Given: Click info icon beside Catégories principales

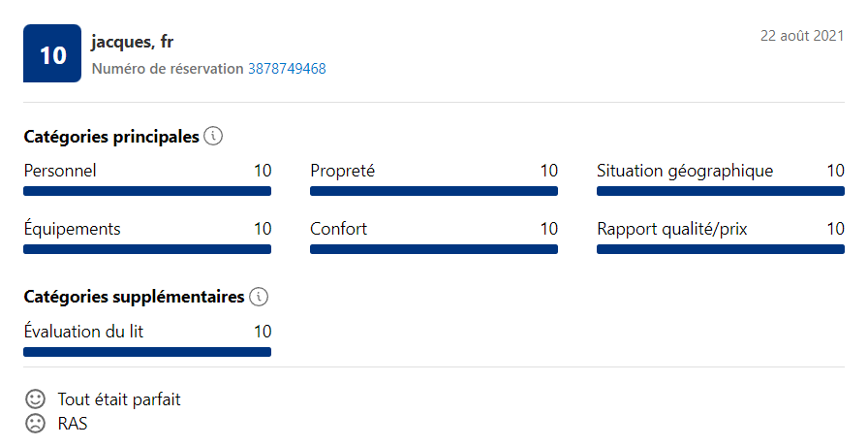Looking at the screenshot, I should tap(213, 136).
